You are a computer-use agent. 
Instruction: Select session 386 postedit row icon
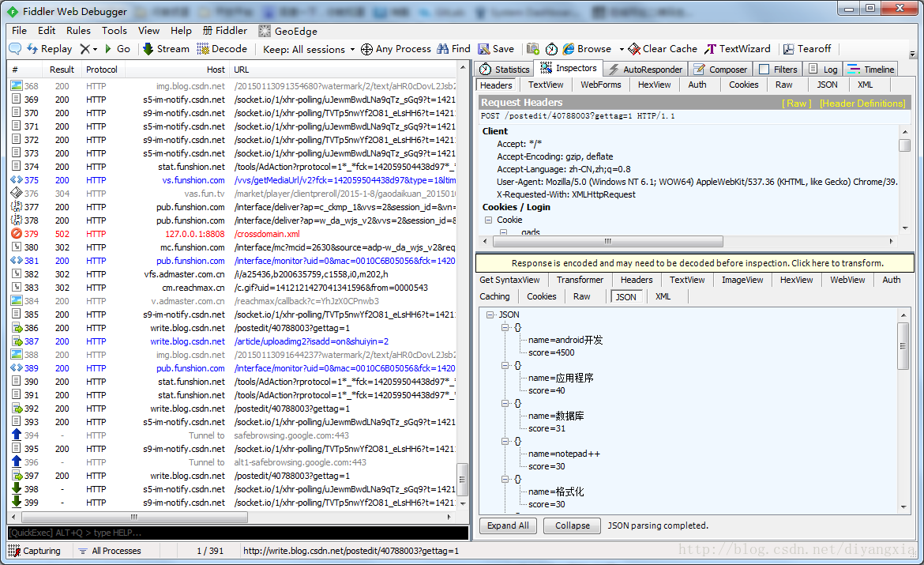(17, 328)
